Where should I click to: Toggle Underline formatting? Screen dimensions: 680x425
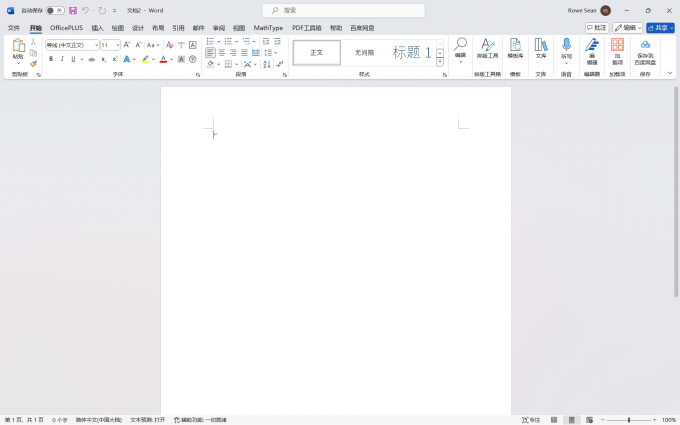pyautogui.click(x=73, y=59)
